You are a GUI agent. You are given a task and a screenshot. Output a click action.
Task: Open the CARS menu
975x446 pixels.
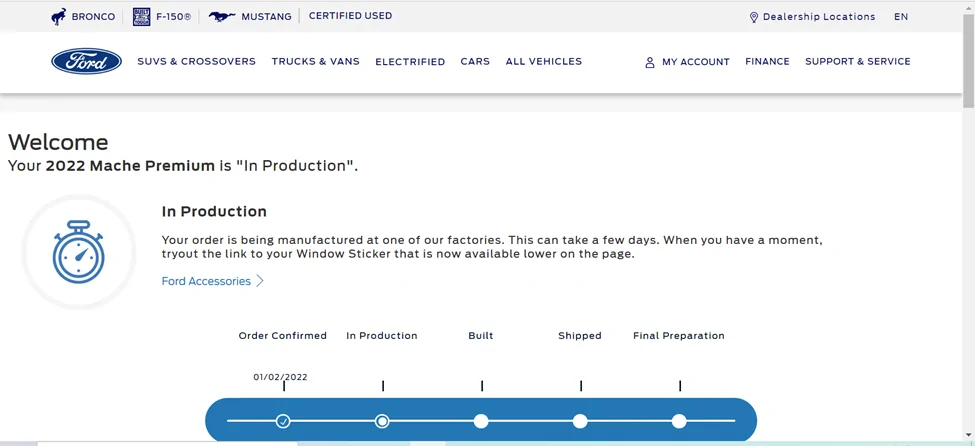point(475,61)
